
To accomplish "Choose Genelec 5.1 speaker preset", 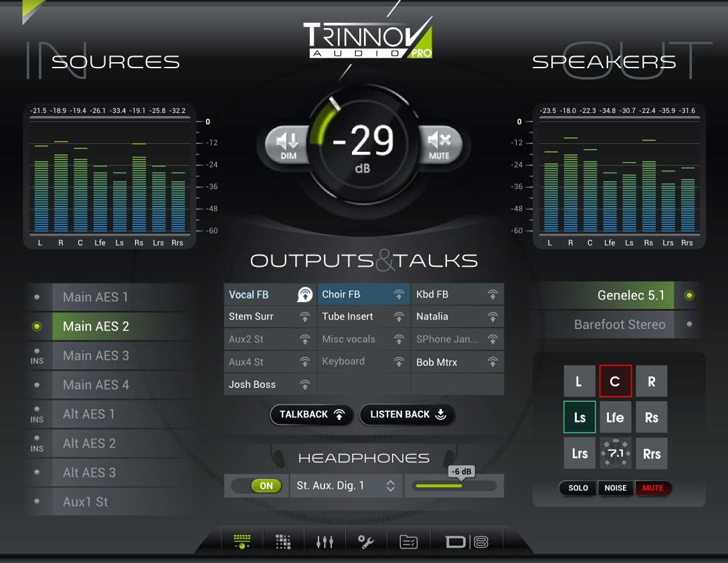I will click(608, 295).
